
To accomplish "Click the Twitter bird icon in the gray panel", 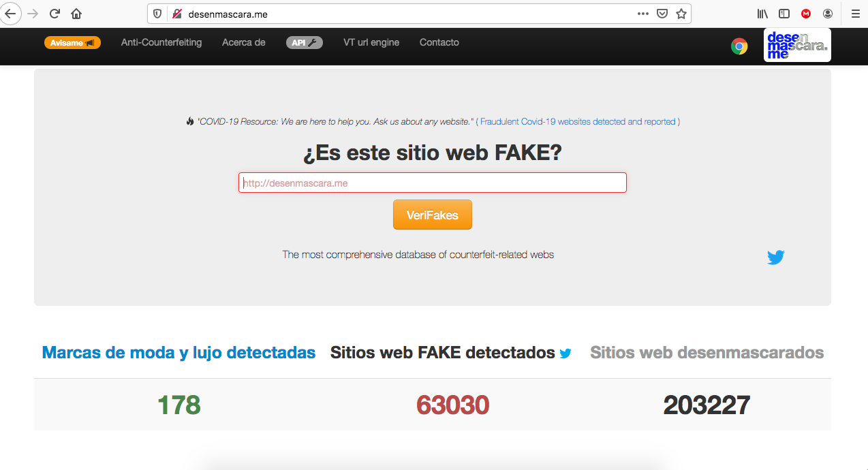I will pos(775,257).
